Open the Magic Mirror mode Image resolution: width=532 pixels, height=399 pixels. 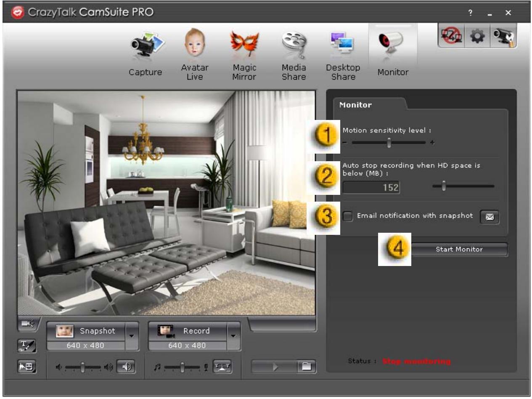click(x=244, y=55)
